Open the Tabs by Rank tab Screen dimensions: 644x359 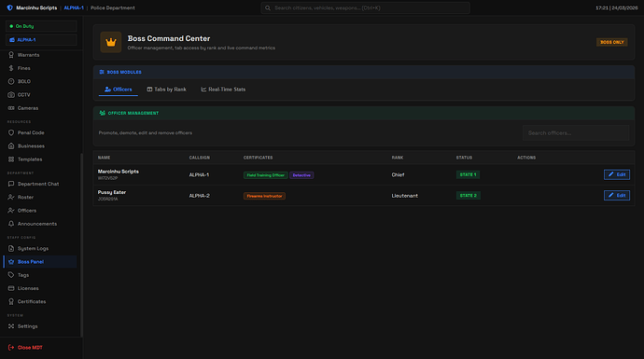(x=166, y=90)
